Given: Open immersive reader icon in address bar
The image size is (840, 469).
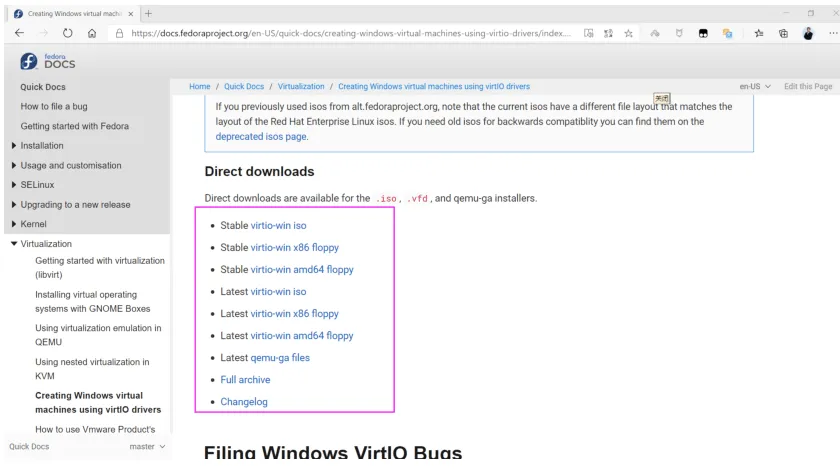Looking at the screenshot, I should point(589,33).
